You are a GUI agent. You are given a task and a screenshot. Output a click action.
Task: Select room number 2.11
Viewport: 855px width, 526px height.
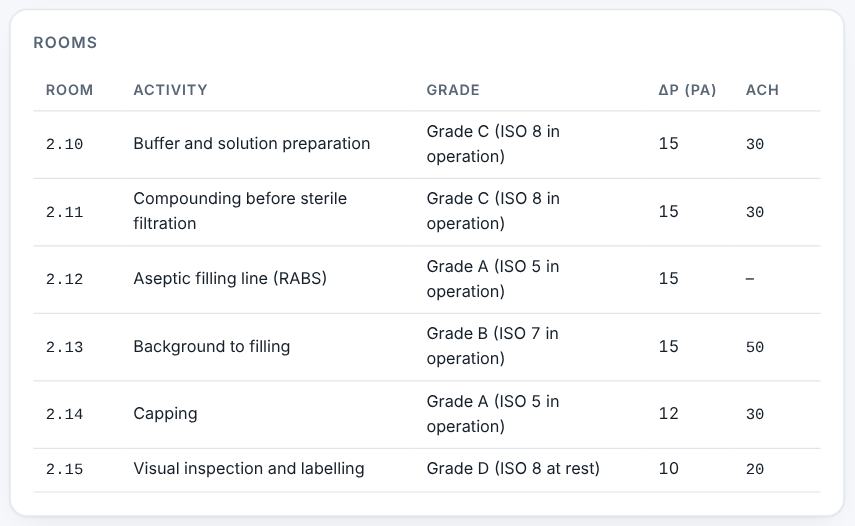click(64, 212)
